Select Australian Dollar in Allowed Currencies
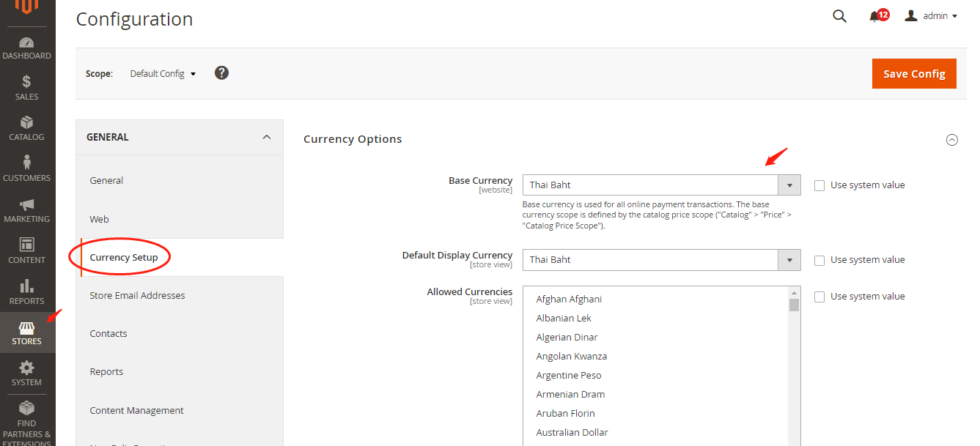Viewport: 980px width, 446px height. pos(655,432)
